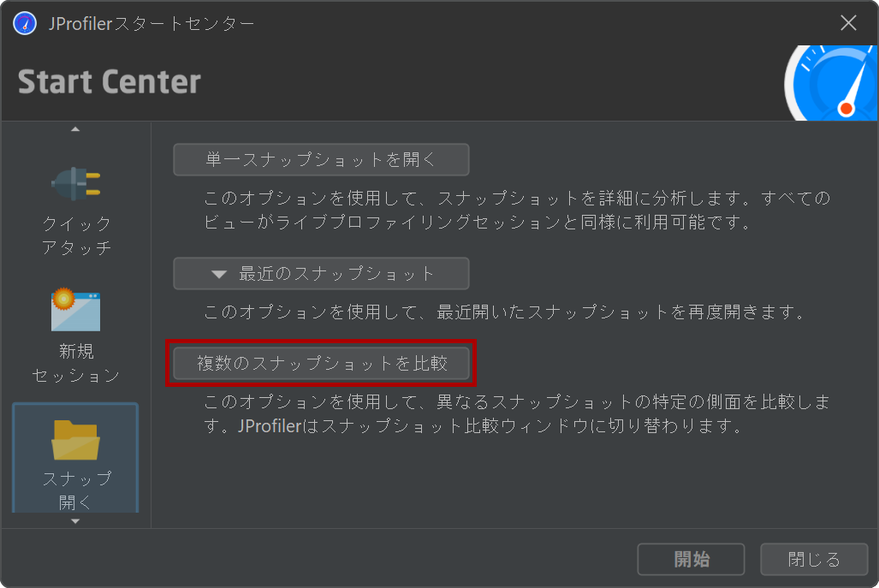Viewport: 879px width, 588px height.
Task: Select the スナップ開く folder icon
Action: pyautogui.click(x=75, y=440)
